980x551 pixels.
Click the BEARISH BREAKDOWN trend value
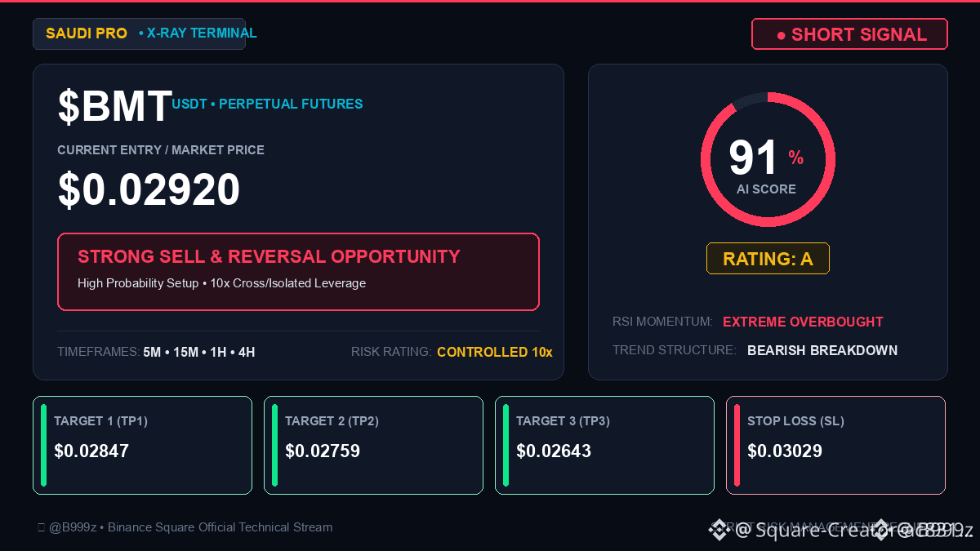822,350
